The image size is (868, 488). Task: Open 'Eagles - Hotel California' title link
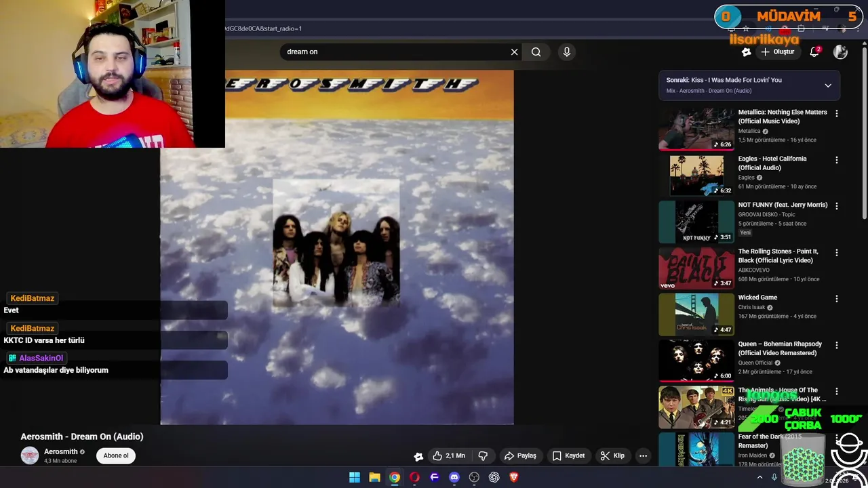pyautogui.click(x=772, y=163)
